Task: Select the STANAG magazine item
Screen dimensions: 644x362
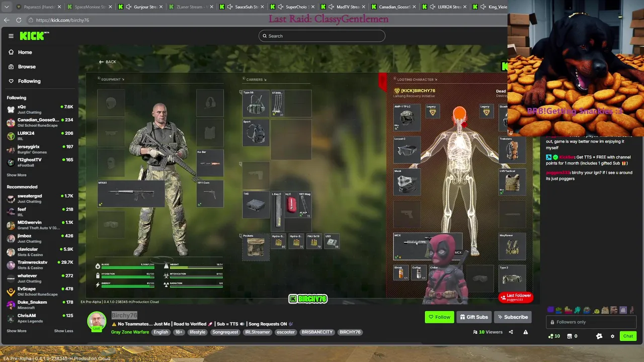Action: 277,103
